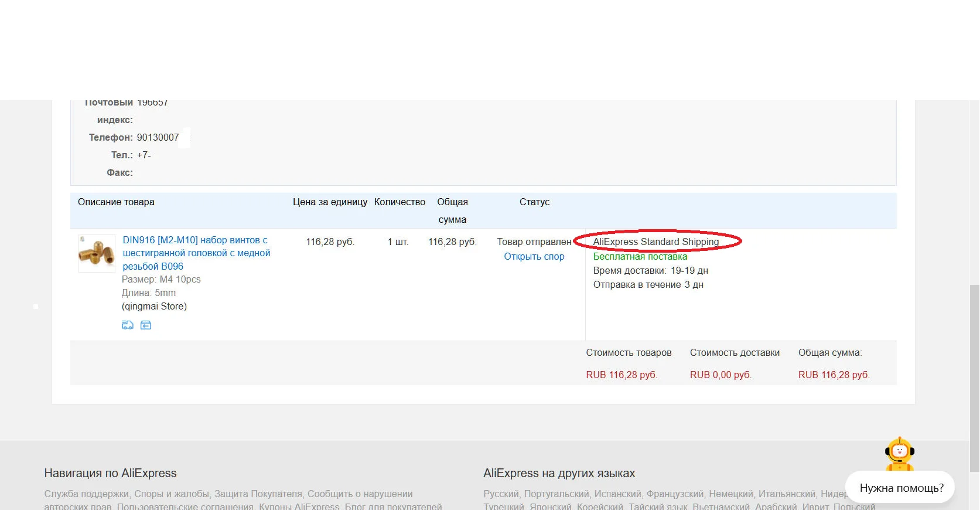Open the '(qingmai Store)' seller link
Screen dimensions: 980x510
pyautogui.click(x=154, y=306)
